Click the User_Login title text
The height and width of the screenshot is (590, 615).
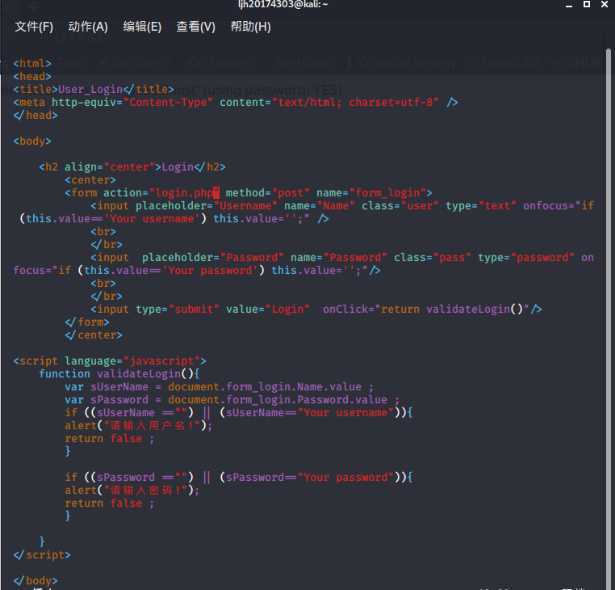(x=91, y=89)
